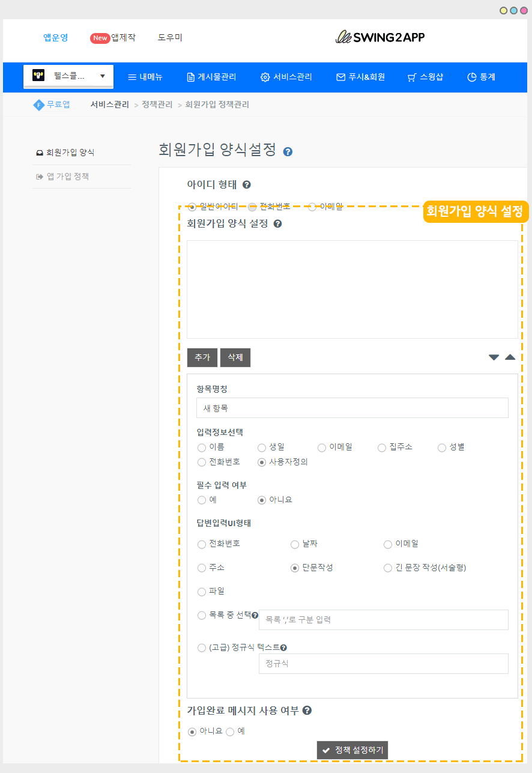The height and width of the screenshot is (773, 532).
Task: Move item down with the down arrow
Action: [x=494, y=357]
